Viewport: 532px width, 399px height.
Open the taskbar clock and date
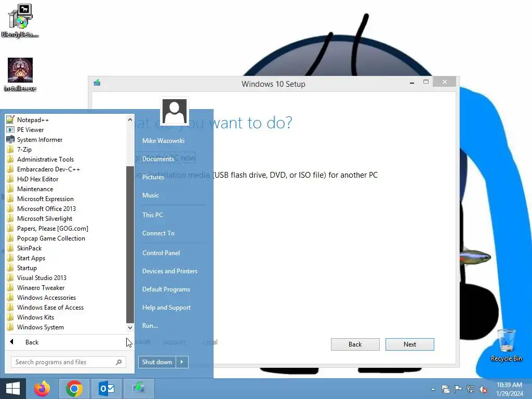pyautogui.click(x=509, y=389)
